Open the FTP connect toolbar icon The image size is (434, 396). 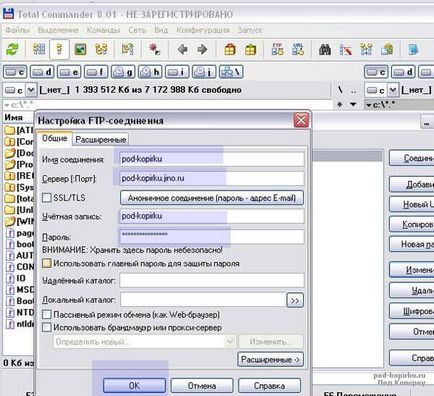pyautogui.click(x=277, y=49)
